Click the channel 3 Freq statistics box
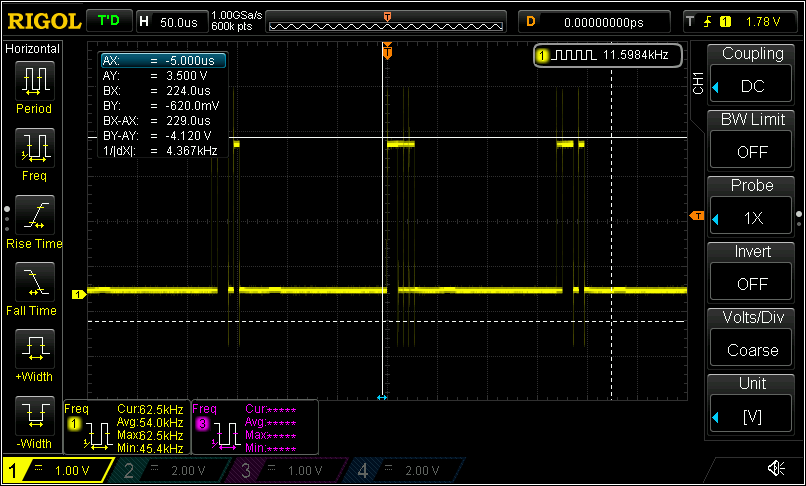Image resolution: width=806 pixels, height=486 pixels. [x=255, y=427]
